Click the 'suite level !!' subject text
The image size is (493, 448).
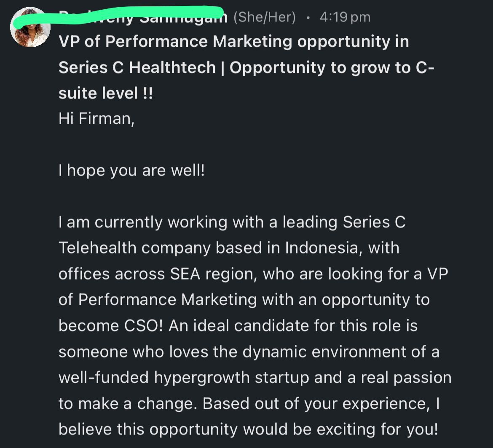click(106, 93)
